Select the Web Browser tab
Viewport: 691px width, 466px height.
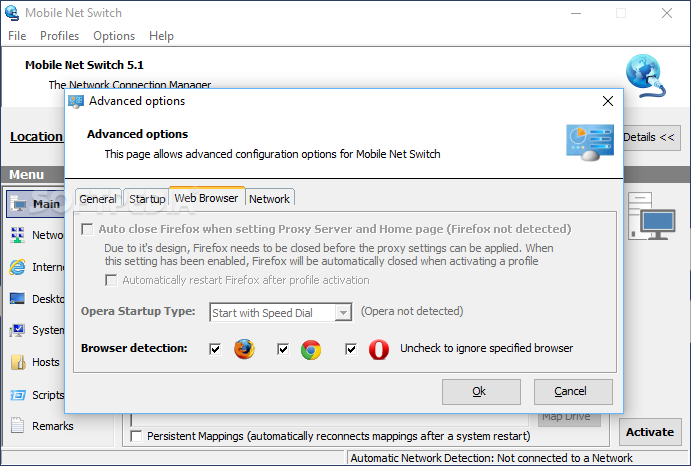pos(206,198)
